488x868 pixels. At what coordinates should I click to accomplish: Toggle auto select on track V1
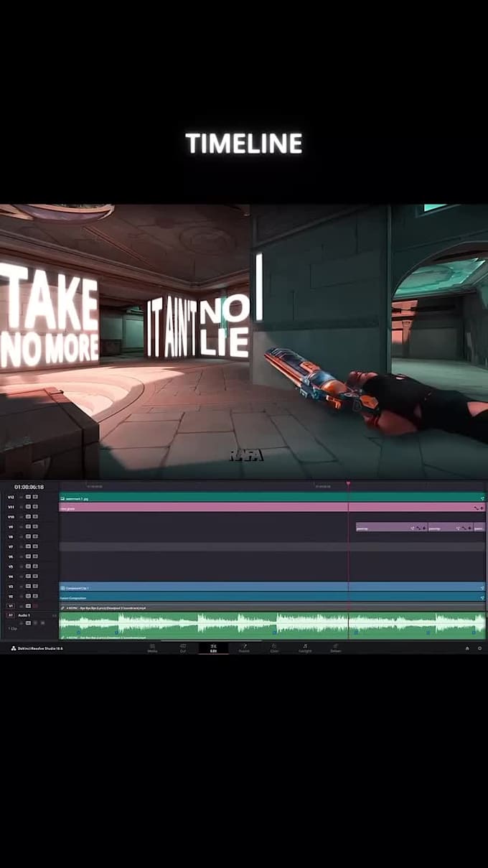[28, 606]
